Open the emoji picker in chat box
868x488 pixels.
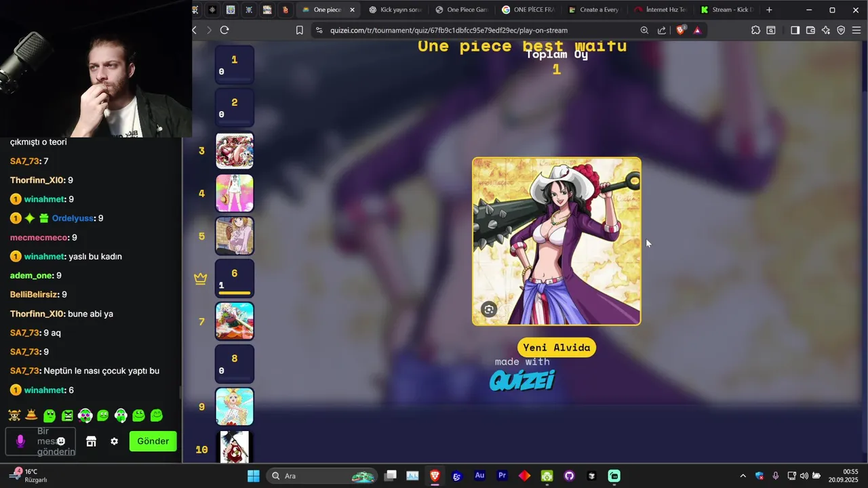tap(61, 441)
